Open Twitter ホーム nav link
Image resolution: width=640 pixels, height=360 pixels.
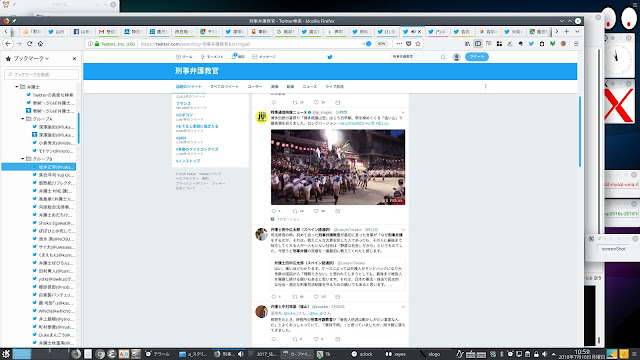pos(184,57)
